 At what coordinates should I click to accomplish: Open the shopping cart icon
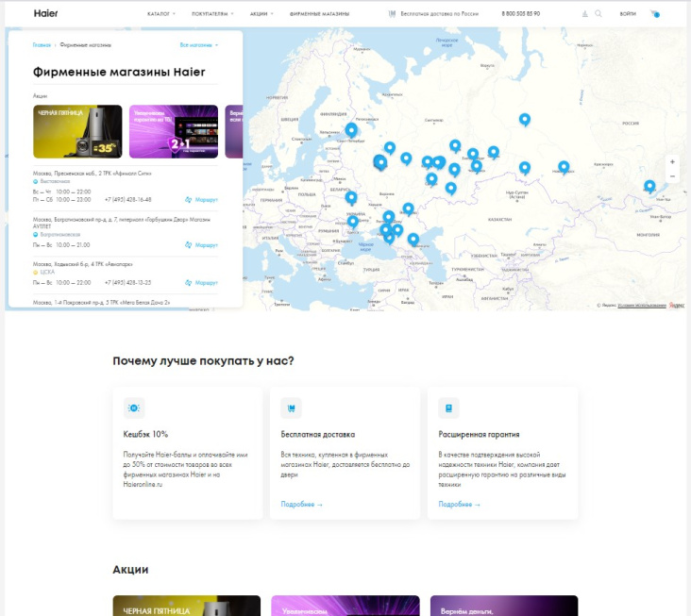[x=655, y=13]
